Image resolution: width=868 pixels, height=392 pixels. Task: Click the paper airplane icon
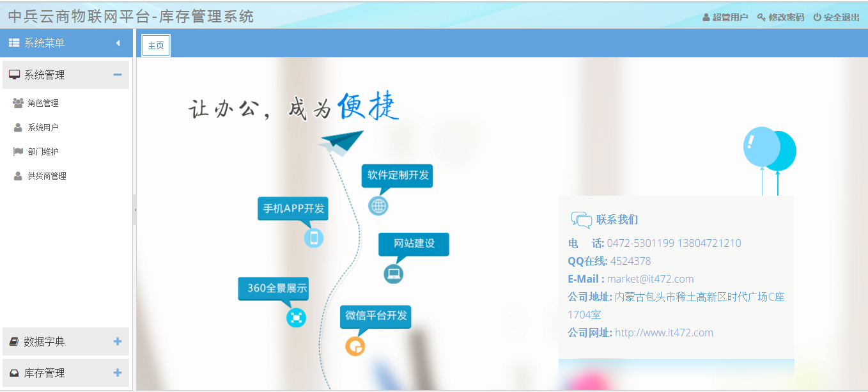341,143
